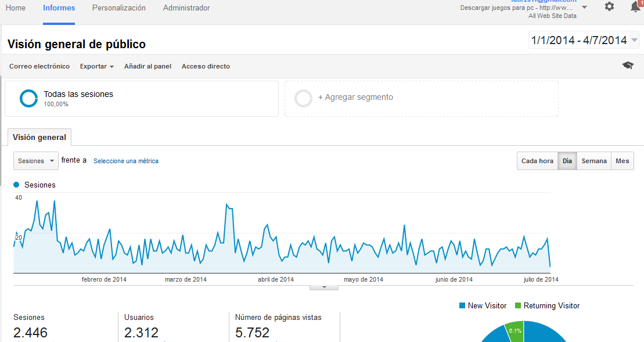Screen dimensions: 644x342
Task: Click the Todas las sesiones segment box
Action: pos(142,99)
